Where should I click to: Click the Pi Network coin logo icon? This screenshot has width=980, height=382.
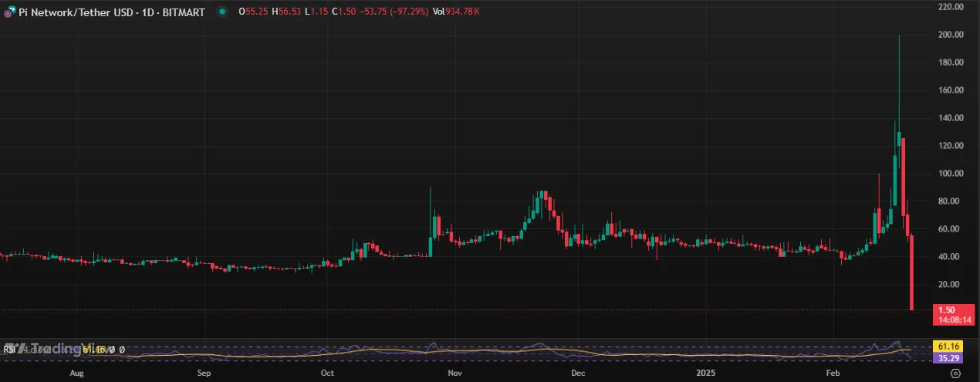[9, 13]
